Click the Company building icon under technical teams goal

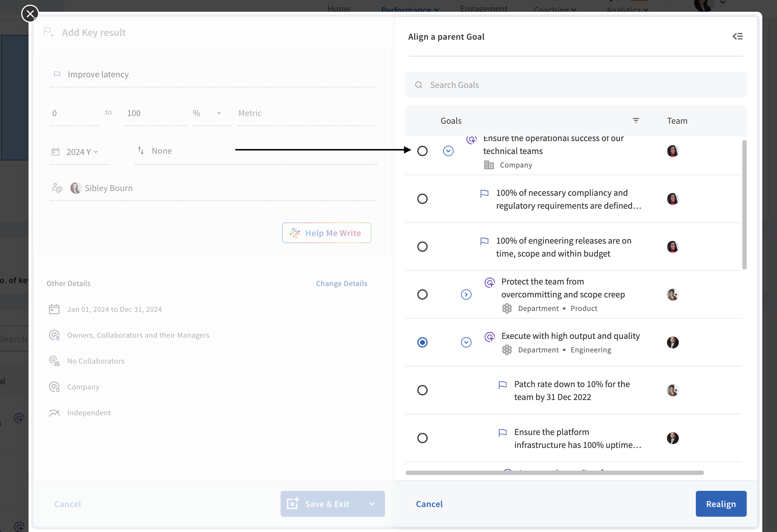tap(489, 165)
